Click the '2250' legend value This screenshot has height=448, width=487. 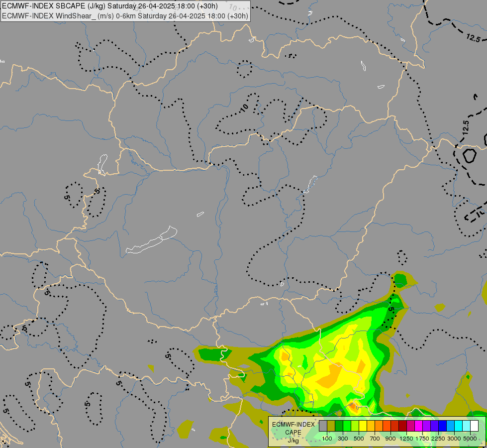point(438,439)
